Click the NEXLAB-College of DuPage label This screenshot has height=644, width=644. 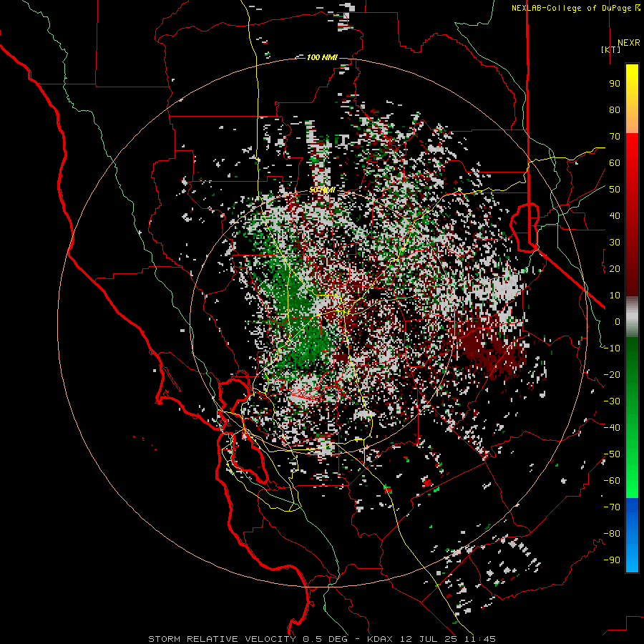click(x=572, y=8)
